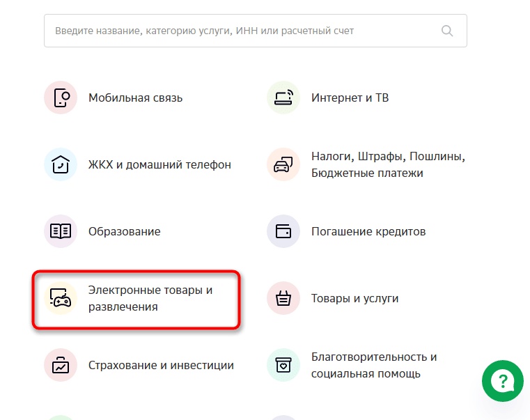This screenshot has height=420, width=530.
Task: Click the house icon for ЖКХ
Action: tap(61, 165)
